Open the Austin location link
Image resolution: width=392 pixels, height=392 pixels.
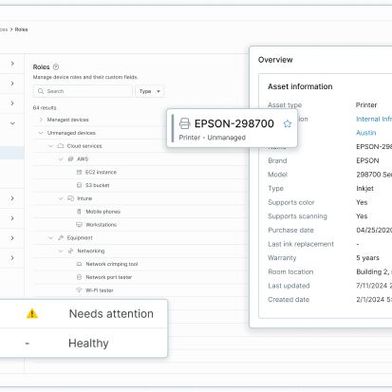pyautogui.click(x=366, y=133)
